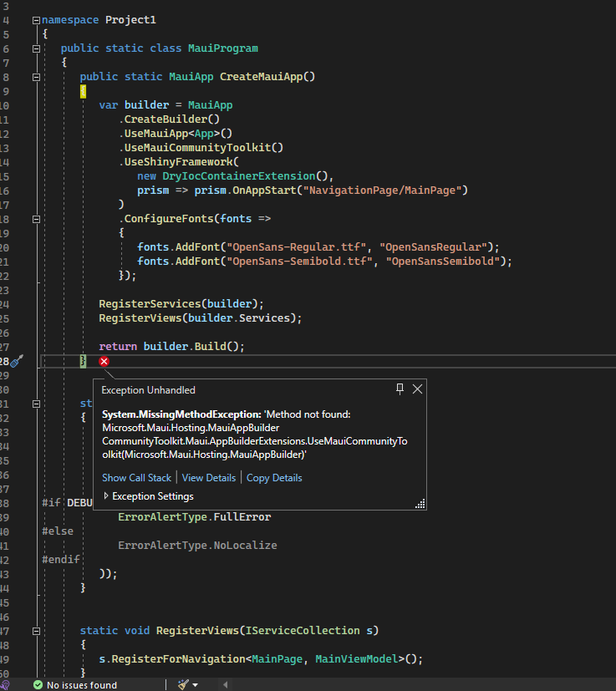616x691 pixels.
Task: Pin the Exception Unhandled popup
Action: pyautogui.click(x=400, y=389)
